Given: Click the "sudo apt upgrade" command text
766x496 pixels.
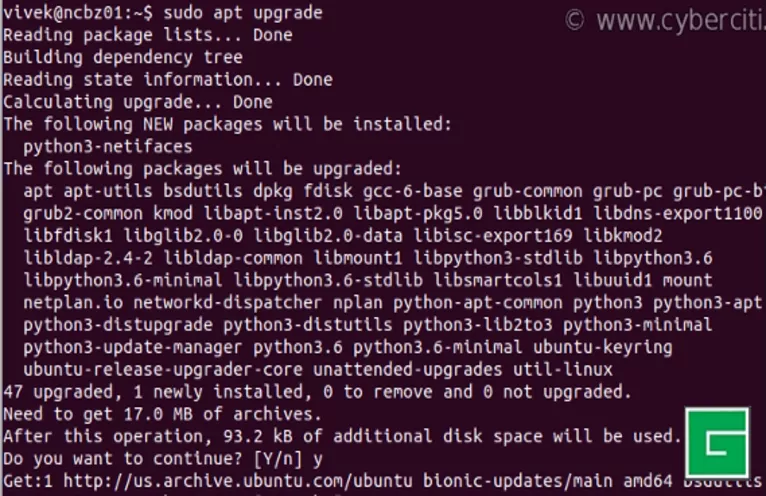Looking at the screenshot, I should pyautogui.click(x=243, y=13).
